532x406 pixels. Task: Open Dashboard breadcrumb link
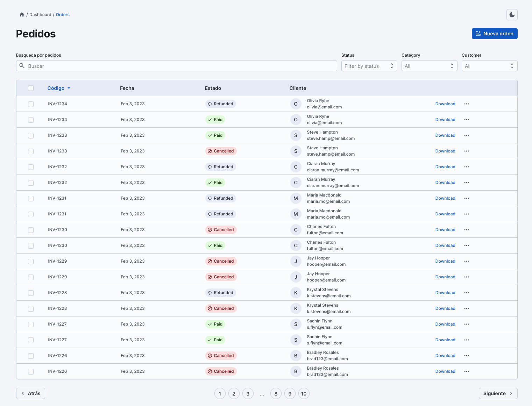click(40, 15)
